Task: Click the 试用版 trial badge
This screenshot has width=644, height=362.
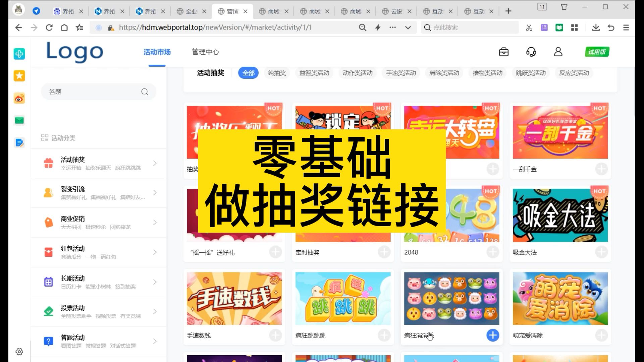Action: (x=597, y=52)
